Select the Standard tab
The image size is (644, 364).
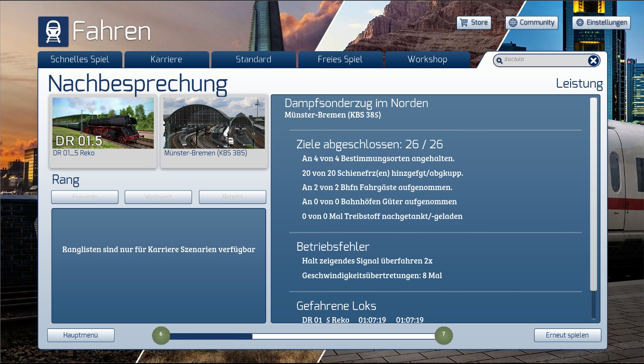pos(253,59)
